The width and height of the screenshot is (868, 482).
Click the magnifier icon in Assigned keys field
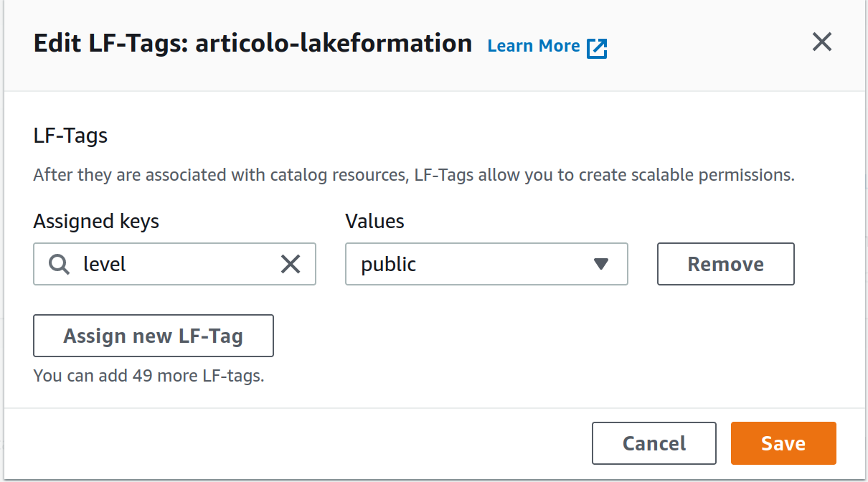coord(60,265)
